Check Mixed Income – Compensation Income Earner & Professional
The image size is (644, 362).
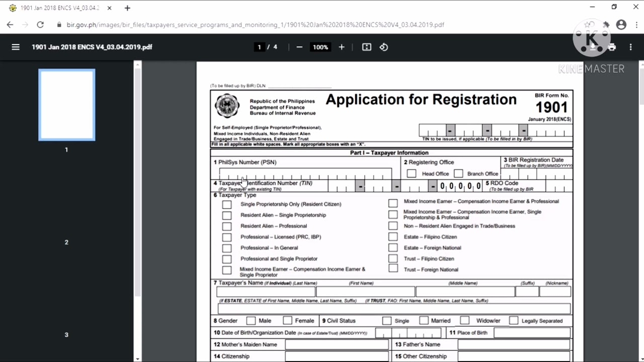[393, 203]
